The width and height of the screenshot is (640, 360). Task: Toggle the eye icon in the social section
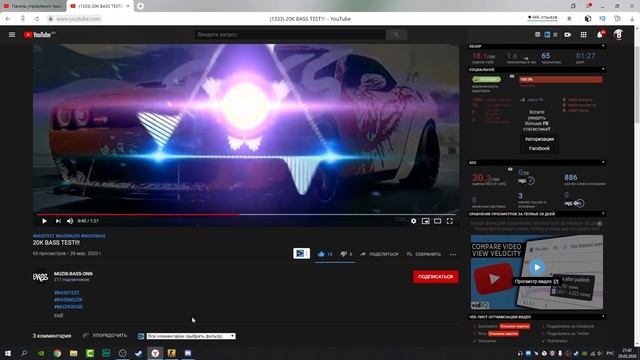[512, 76]
